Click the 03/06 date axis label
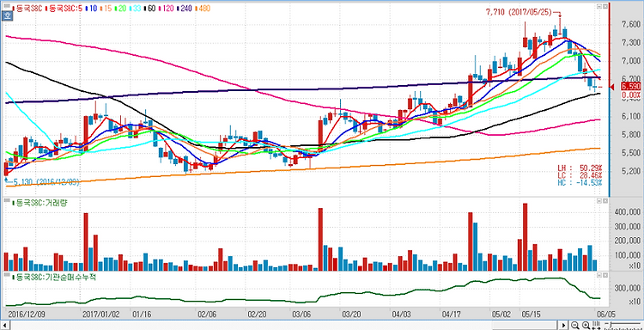 click(301, 314)
